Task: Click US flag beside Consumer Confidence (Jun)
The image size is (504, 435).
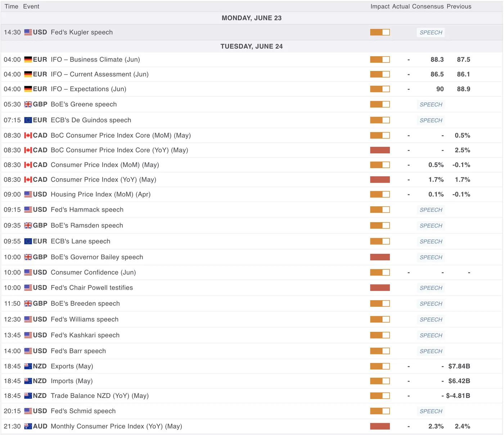Action: [28, 272]
